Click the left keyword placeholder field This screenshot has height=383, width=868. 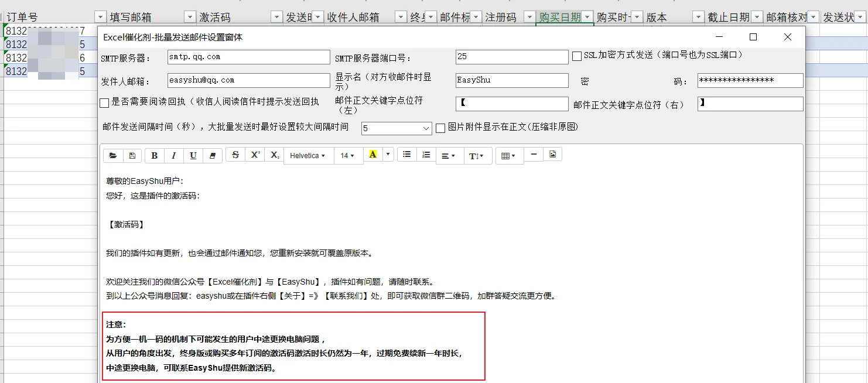[512, 104]
